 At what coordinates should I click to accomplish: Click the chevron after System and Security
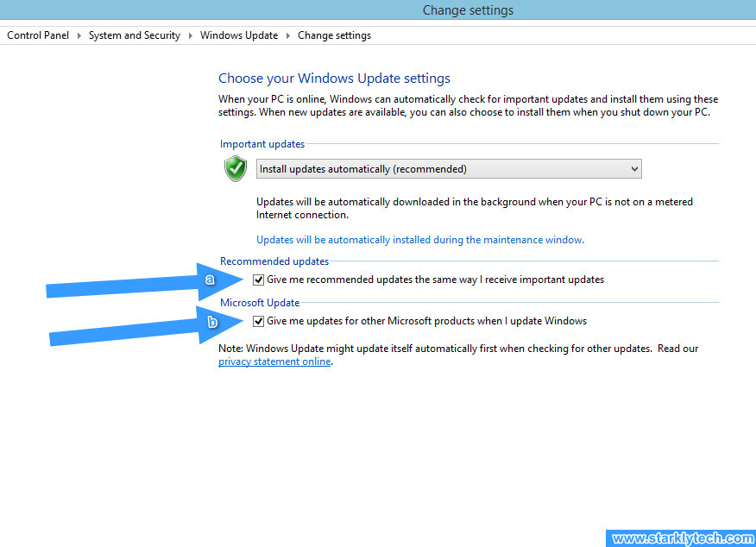click(x=190, y=35)
